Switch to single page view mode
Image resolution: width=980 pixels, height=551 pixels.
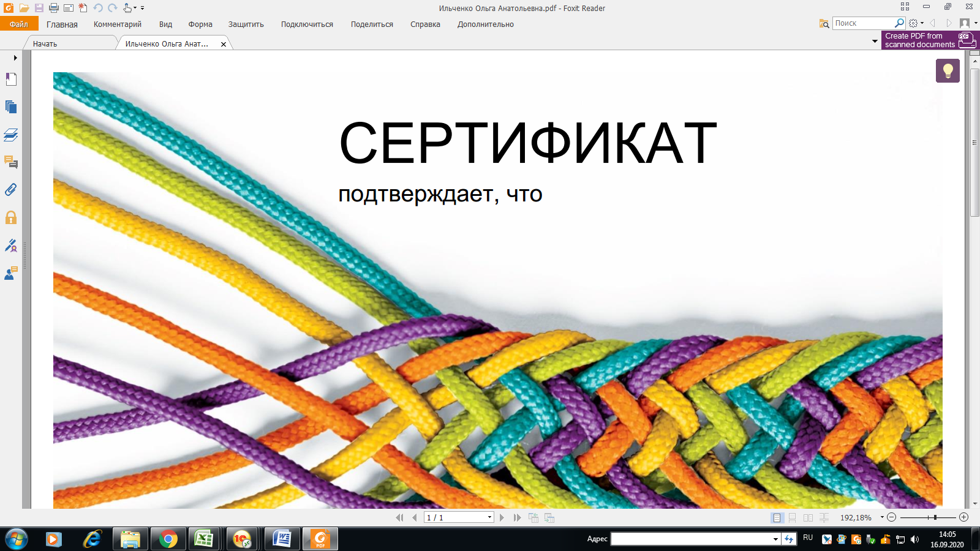click(x=777, y=517)
